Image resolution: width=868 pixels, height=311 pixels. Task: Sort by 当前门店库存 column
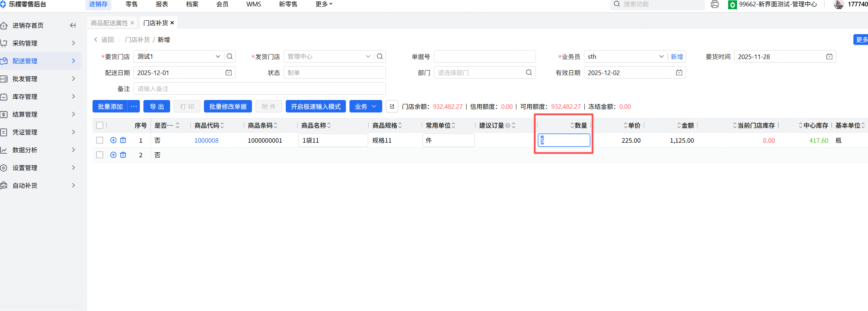[x=735, y=126]
